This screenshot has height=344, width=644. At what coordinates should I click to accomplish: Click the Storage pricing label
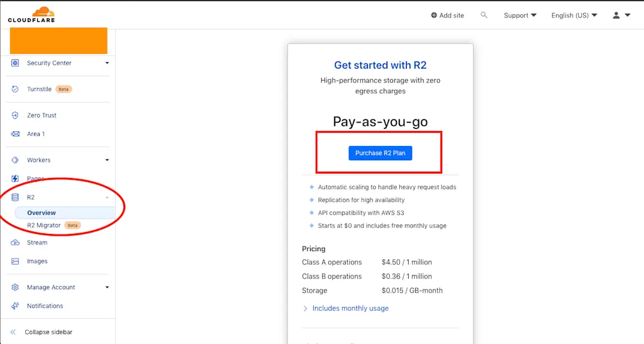(314, 291)
